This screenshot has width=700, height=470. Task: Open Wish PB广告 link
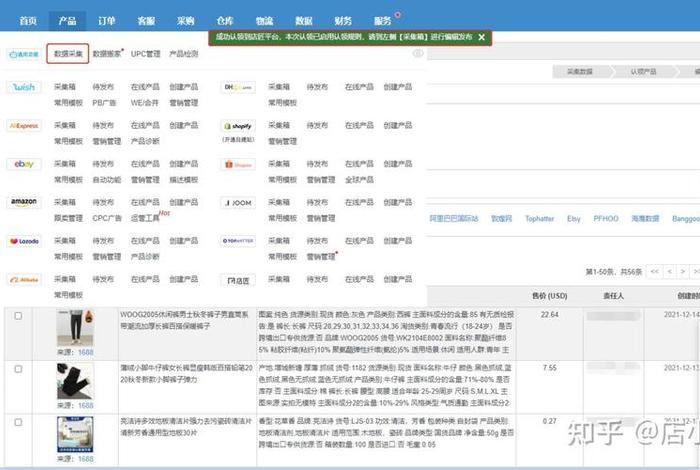coord(104,103)
